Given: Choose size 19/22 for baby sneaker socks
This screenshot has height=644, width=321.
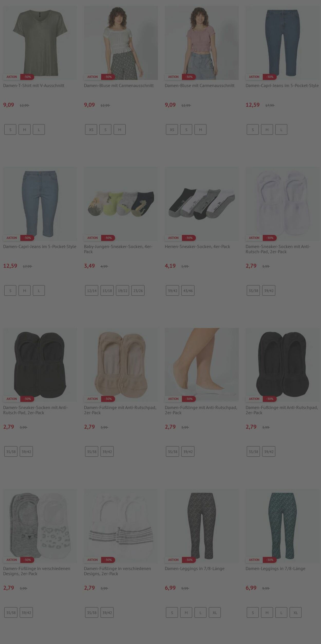Looking at the screenshot, I should (122, 291).
